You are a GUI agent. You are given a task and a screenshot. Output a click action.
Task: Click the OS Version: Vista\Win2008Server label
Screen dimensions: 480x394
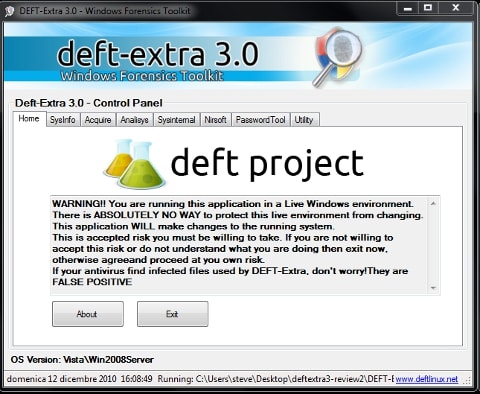(82, 360)
